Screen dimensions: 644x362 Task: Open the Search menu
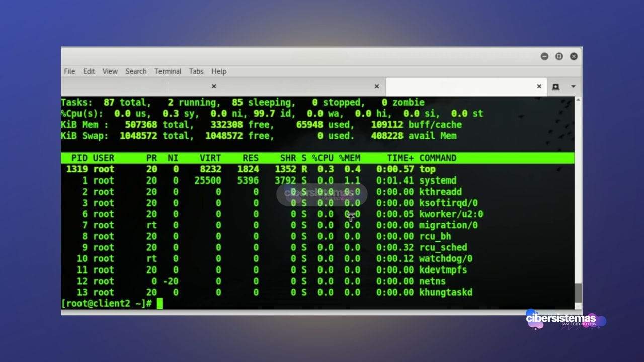point(135,71)
